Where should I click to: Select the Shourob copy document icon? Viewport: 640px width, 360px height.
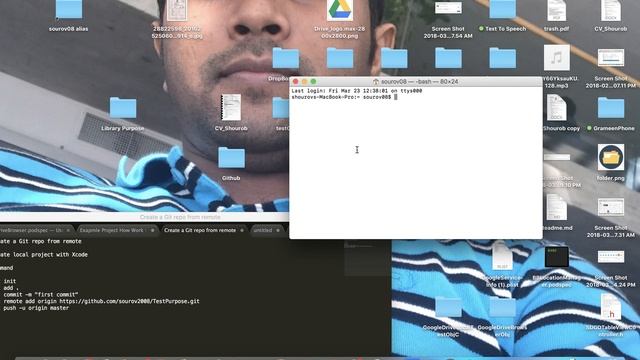[556, 108]
